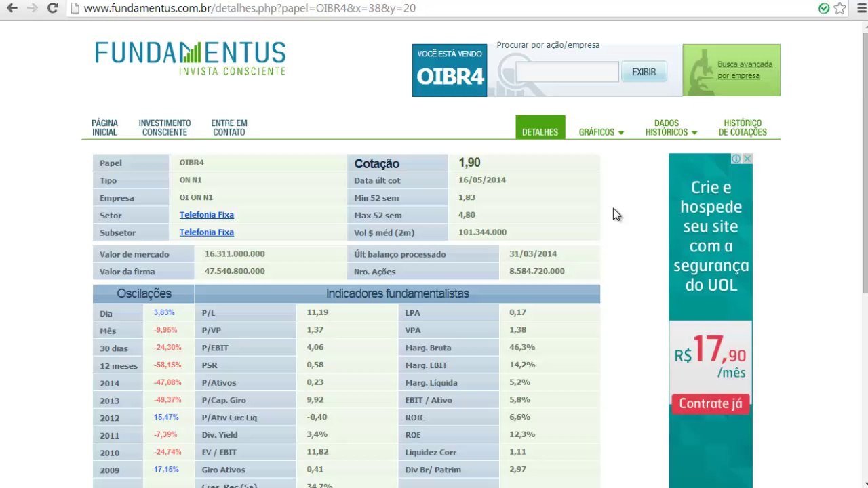Select the P/L value 11,19
This screenshot has width=868, height=488.
tap(317, 312)
